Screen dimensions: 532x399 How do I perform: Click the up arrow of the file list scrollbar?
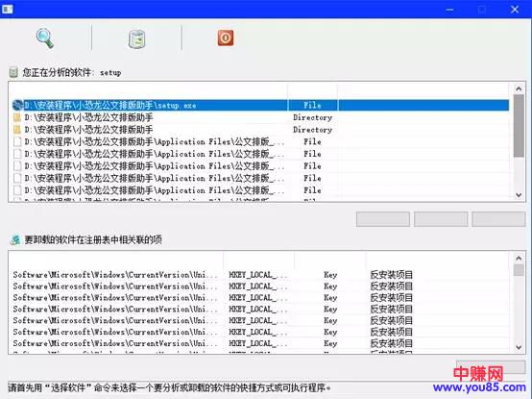[519, 88]
